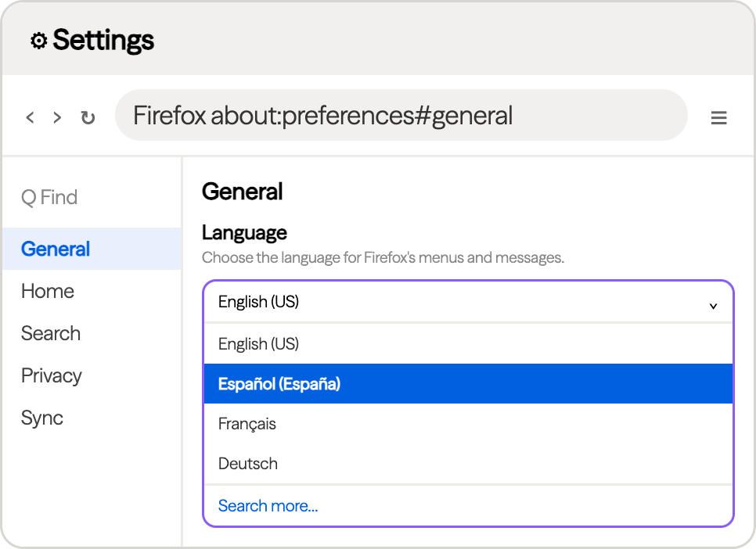Viewport: 756px width, 549px height.
Task: Click the 'Choose the language for Firefox's menus' description
Action: coord(383,257)
